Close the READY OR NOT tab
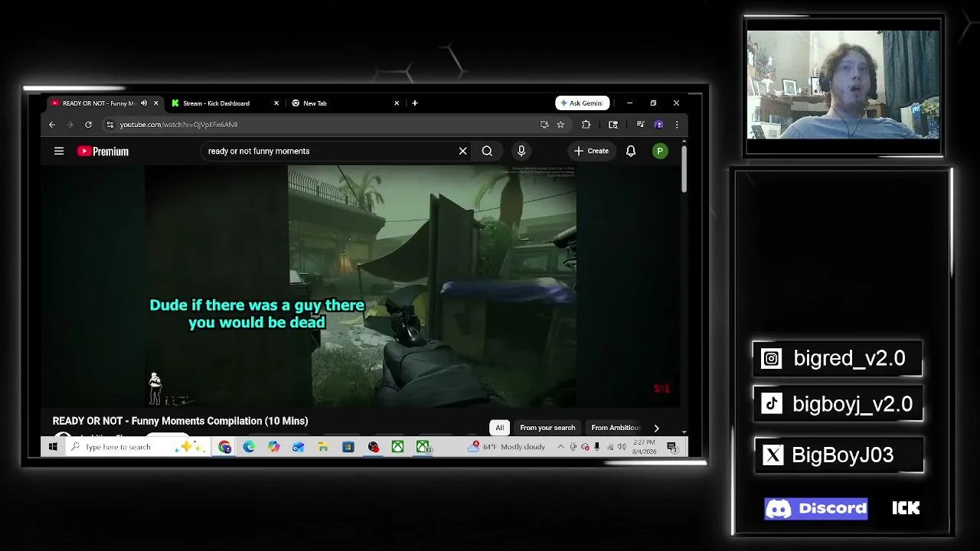 click(x=156, y=103)
